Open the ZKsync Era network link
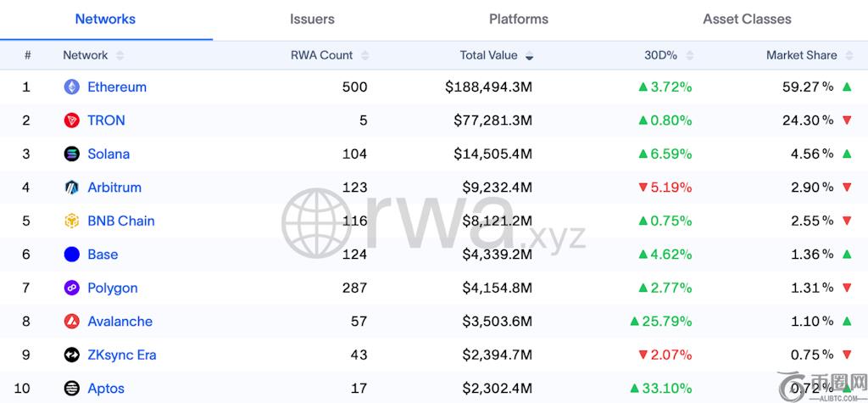This screenshot has width=868, height=403. click(122, 355)
